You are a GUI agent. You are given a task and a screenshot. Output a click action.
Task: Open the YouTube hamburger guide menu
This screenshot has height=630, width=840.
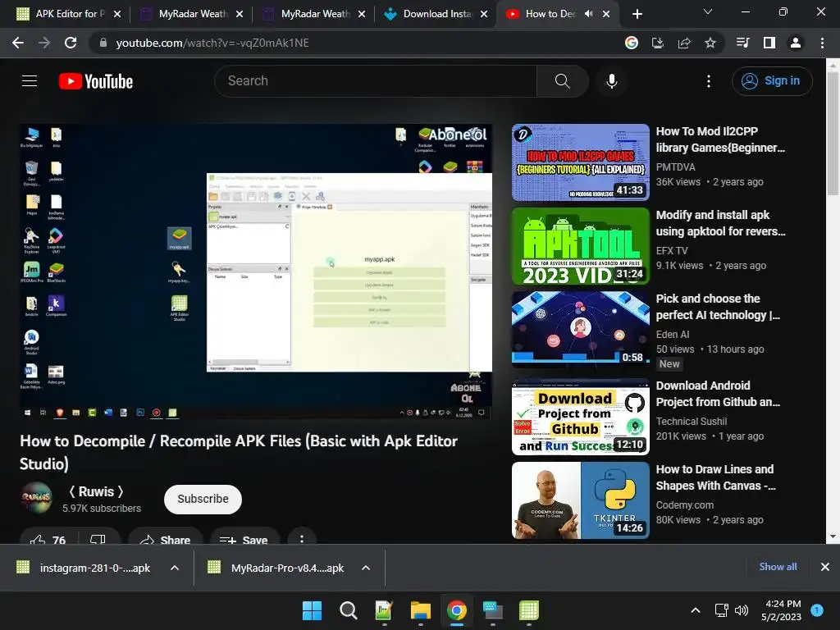(x=30, y=81)
